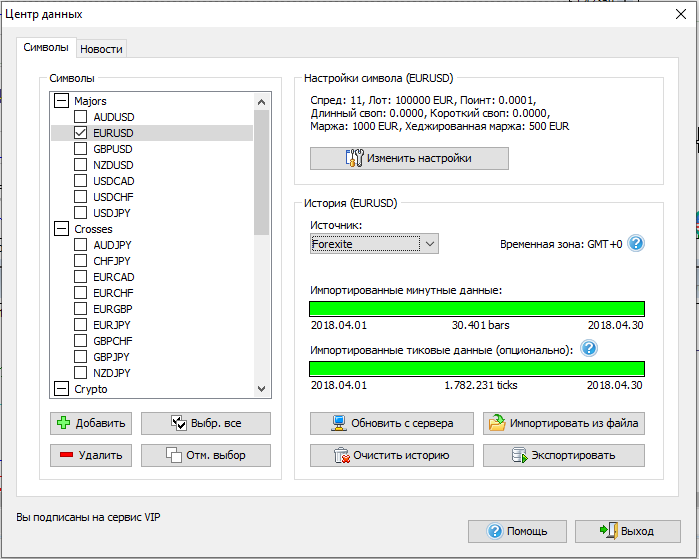This screenshot has height=559, width=699.
Task: Click the Выход button
Action: pyautogui.click(x=627, y=531)
